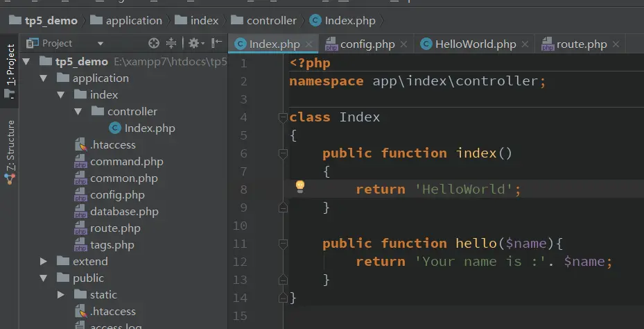Click the 'Your name is :' string
Screen dimensions: 644x329
(480, 262)
